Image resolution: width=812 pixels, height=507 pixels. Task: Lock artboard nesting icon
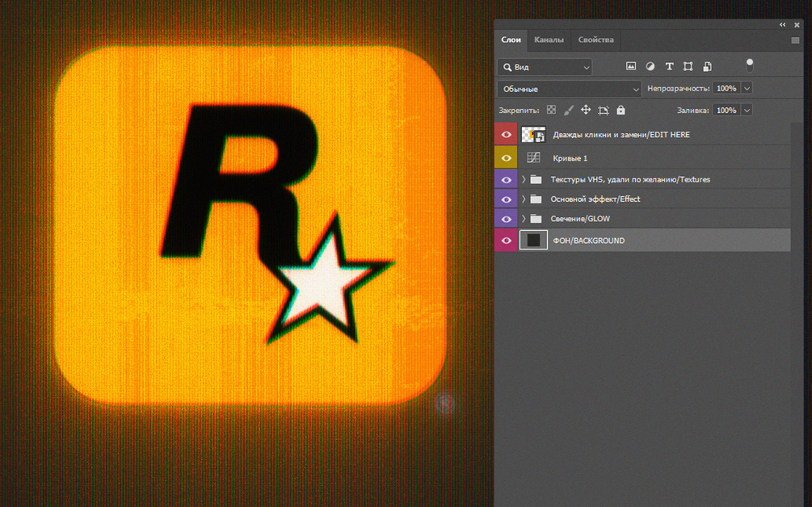tap(604, 110)
